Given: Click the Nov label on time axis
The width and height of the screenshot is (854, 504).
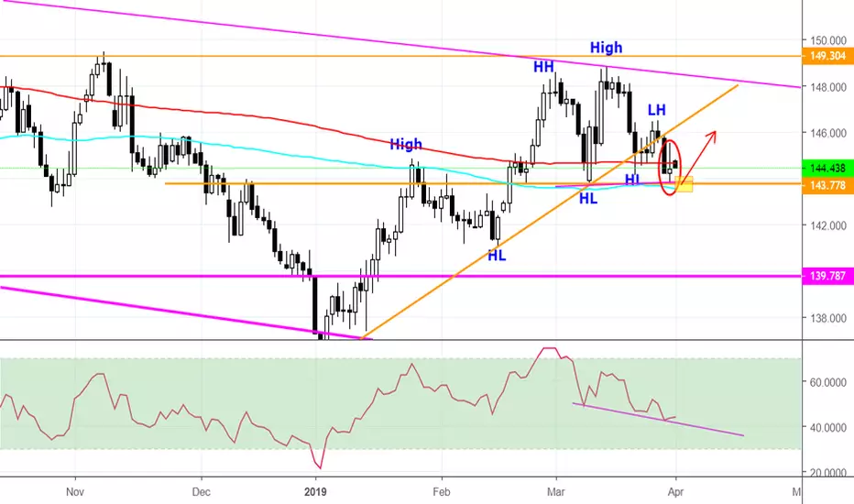Looking at the screenshot, I should 75,492.
